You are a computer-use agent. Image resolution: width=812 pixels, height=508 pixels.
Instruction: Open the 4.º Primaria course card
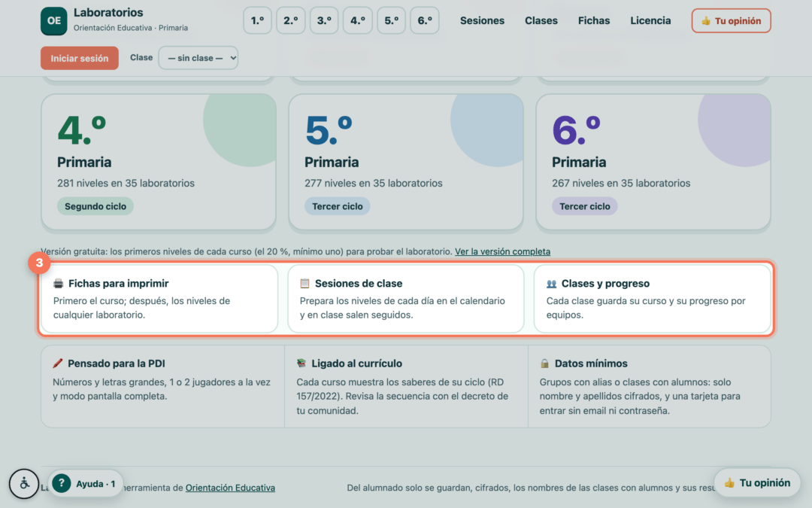click(159, 162)
